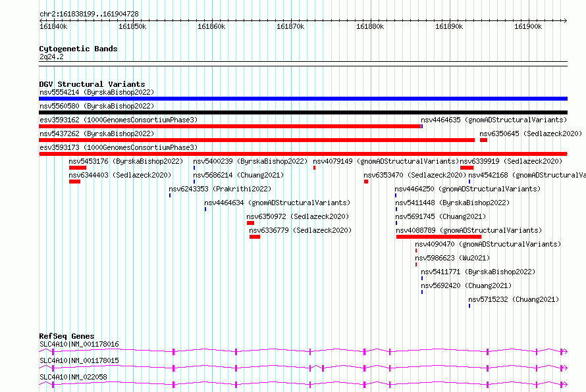Click the 161880k ruler tick label

[x=370, y=26]
